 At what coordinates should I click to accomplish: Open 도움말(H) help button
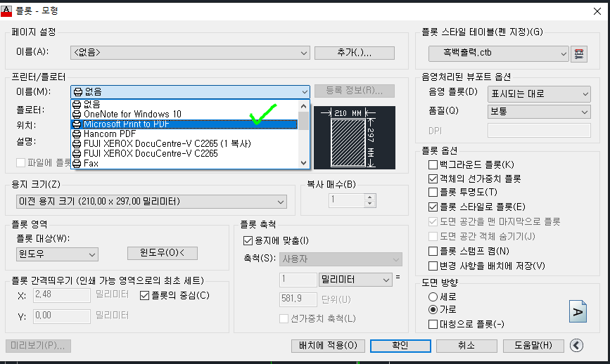pyautogui.click(x=533, y=346)
